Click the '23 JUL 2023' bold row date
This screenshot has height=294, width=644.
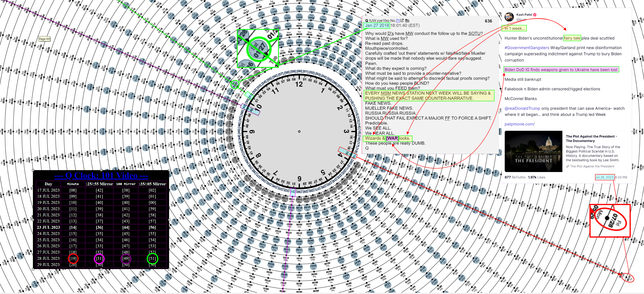pos(48,227)
